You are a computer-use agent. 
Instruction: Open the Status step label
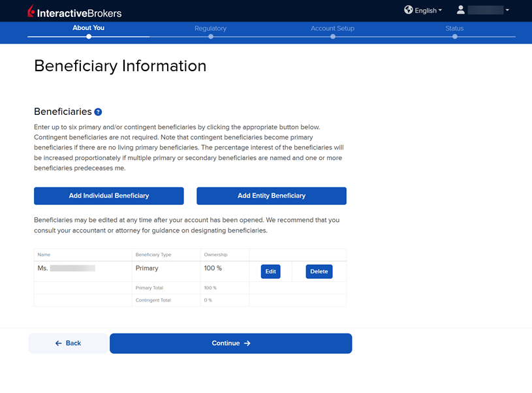click(454, 29)
